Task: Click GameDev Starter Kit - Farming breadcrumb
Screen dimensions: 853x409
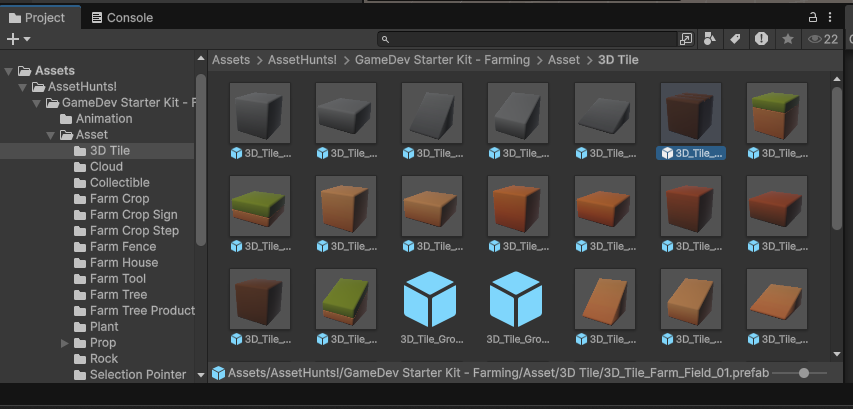Action: 444,60
